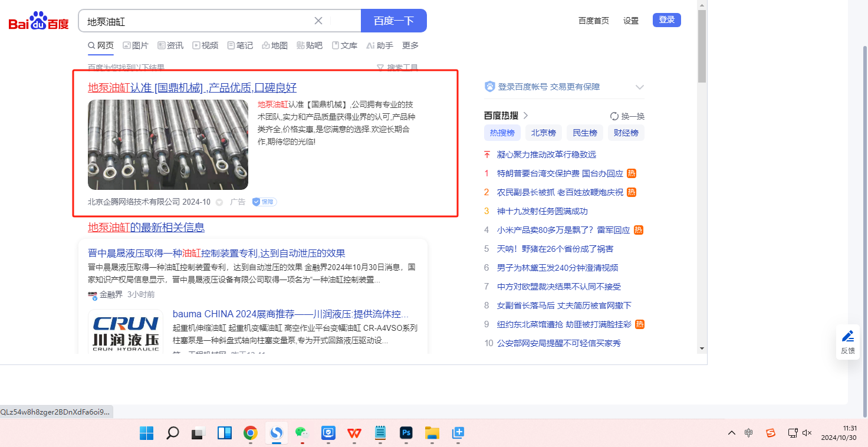Open hot topic 农民副县长被抓

click(560, 192)
